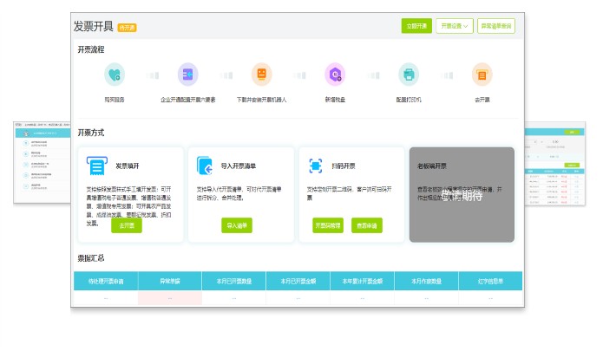Click the 扫码开票 scan icon
This screenshot has width=603, height=364.
click(315, 166)
